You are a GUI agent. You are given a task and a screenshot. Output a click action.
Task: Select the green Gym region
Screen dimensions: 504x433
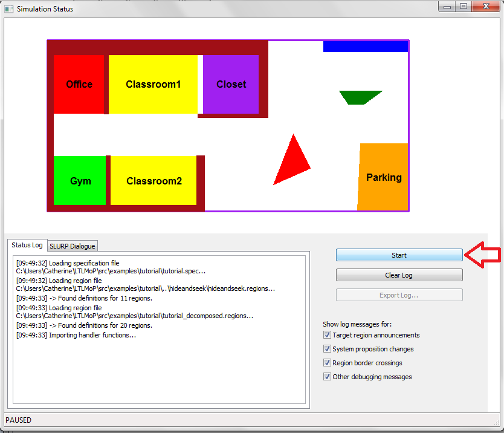(80, 181)
